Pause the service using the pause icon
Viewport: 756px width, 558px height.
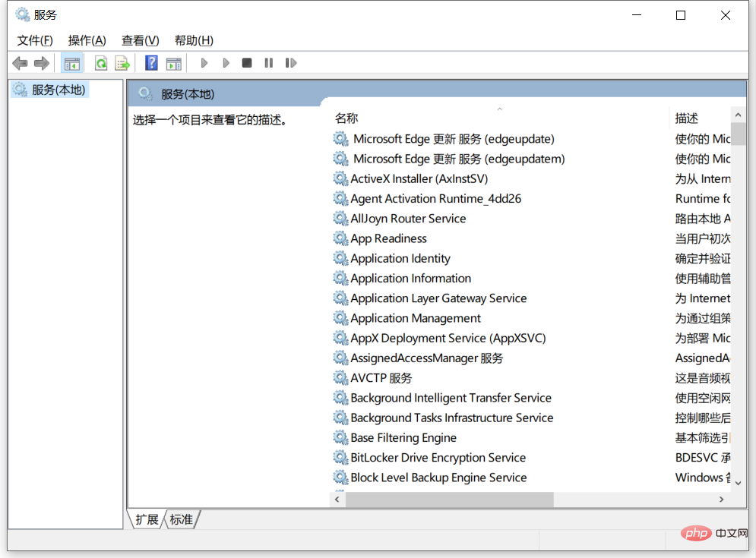pos(268,62)
